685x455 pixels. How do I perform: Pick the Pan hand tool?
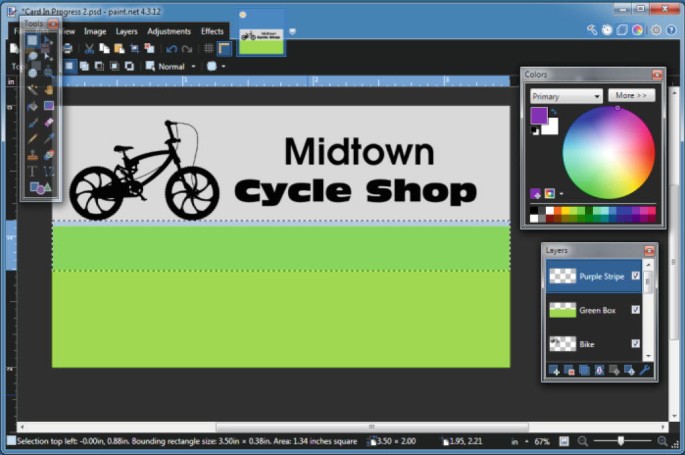[x=48, y=88]
